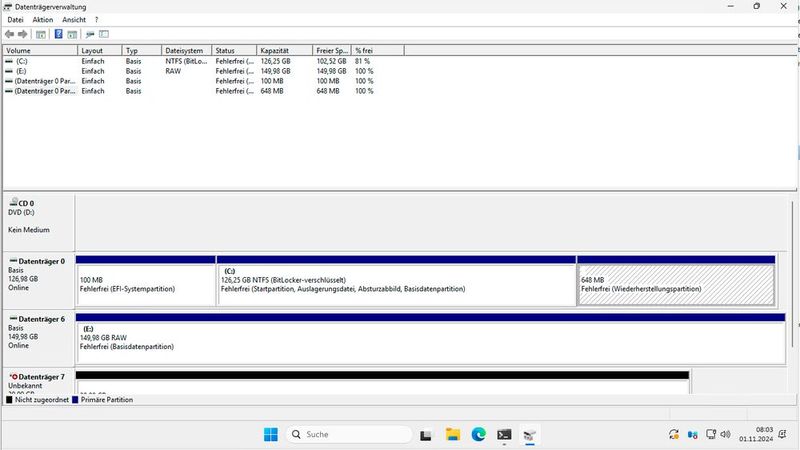Open the Datei menu

(15, 20)
